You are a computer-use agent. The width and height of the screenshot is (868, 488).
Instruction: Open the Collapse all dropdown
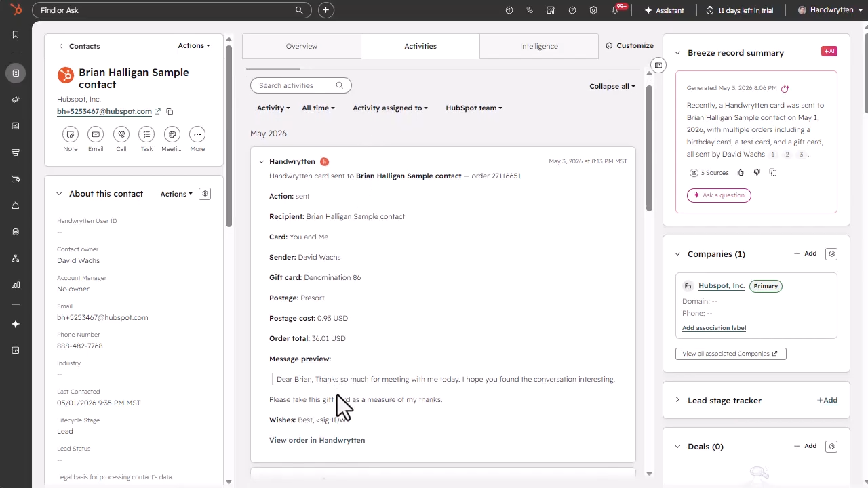(x=612, y=86)
